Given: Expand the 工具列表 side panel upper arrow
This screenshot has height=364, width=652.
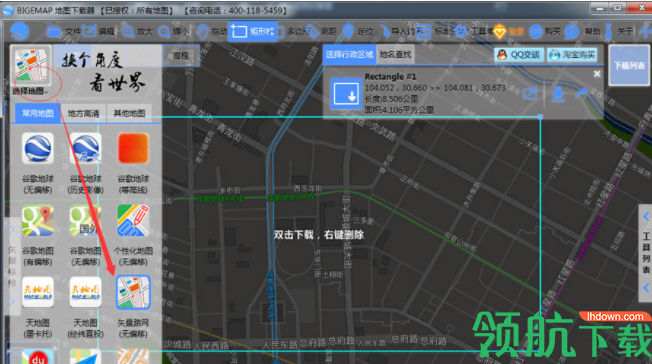Looking at the screenshot, I should click(x=646, y=217).
